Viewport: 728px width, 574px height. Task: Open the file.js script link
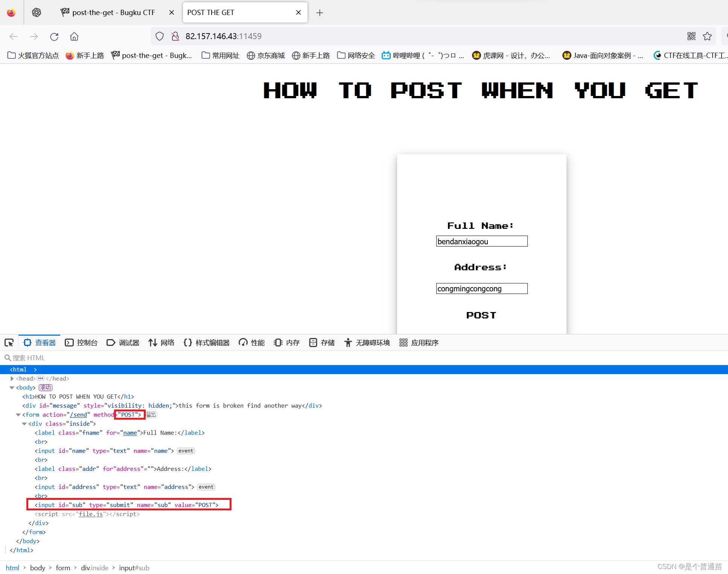[91, 514]
